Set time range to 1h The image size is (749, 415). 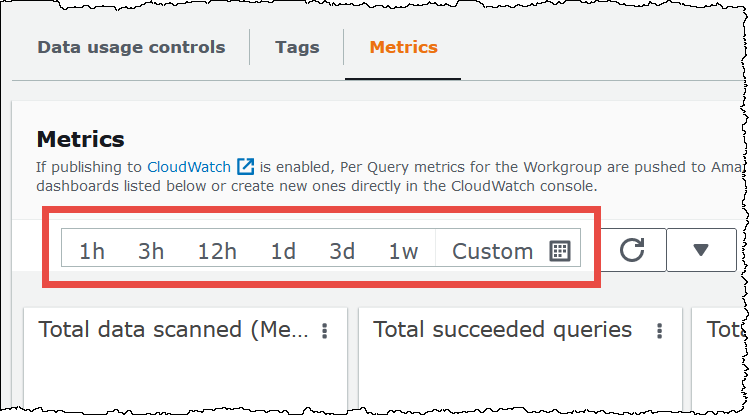coord(92,251)
